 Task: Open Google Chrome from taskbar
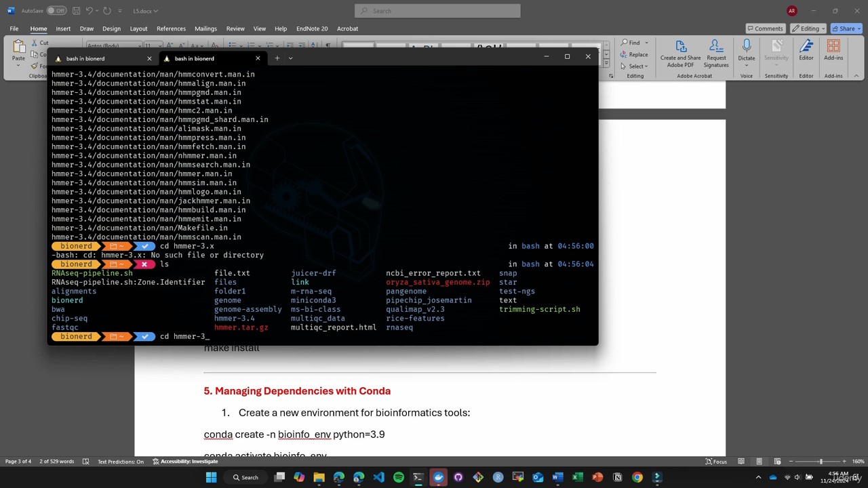pos(637,477)
